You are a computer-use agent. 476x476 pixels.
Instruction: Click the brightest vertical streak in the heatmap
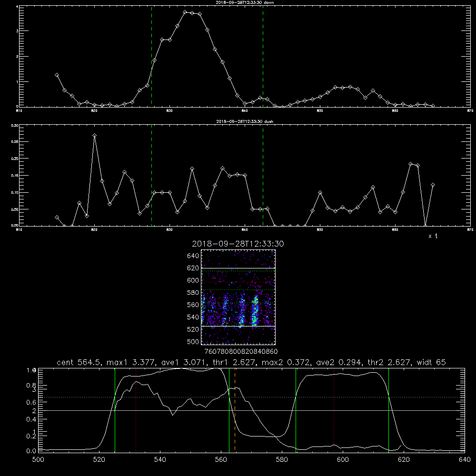(255, 310)
